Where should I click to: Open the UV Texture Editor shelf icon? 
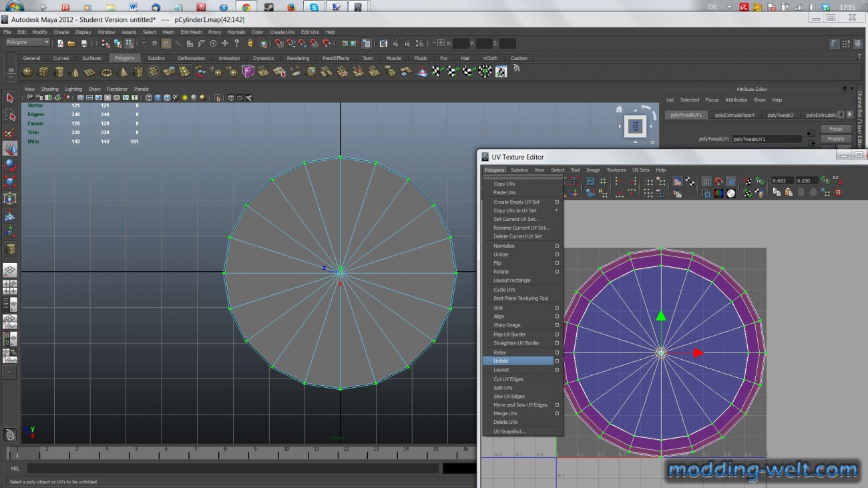tap(501, 71)
